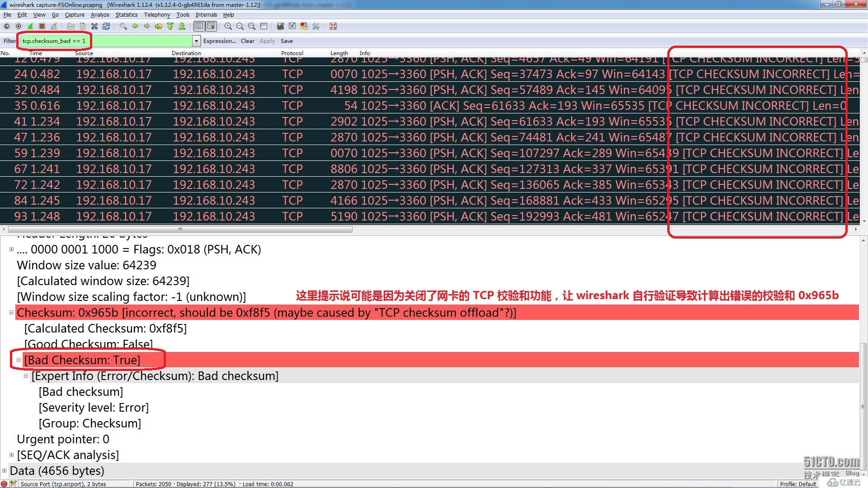Open the filter Expression dialog
Image resolution: width=868 pixels, height=488 pixels.
[219, 41]
